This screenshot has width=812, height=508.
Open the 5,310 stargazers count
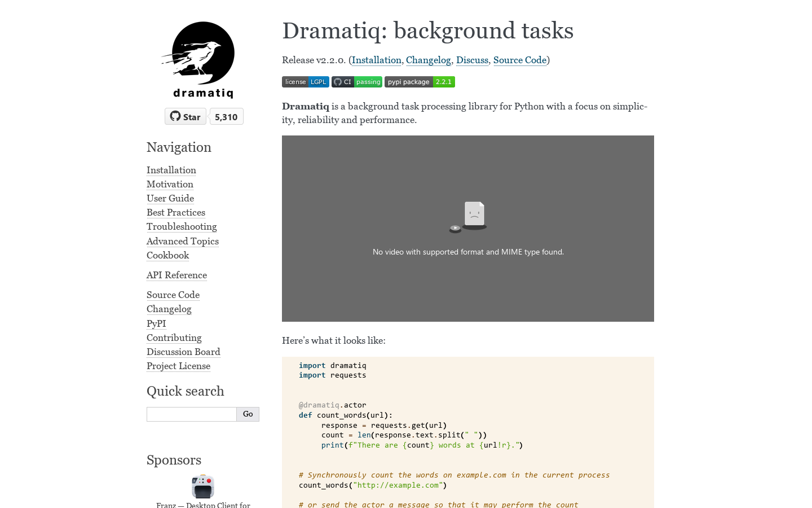click(x=226, y=116)
